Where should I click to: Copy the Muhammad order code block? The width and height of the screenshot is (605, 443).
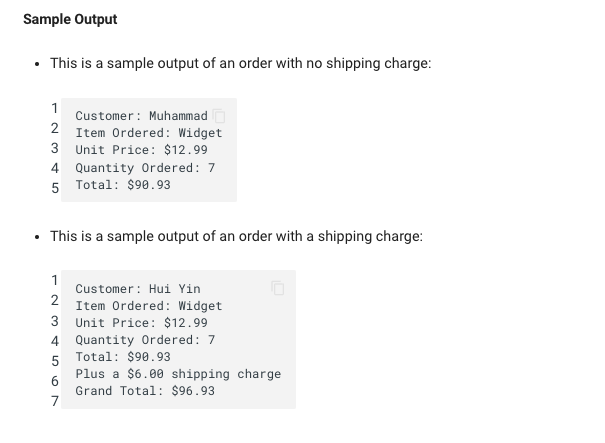[x=219, y=116]
